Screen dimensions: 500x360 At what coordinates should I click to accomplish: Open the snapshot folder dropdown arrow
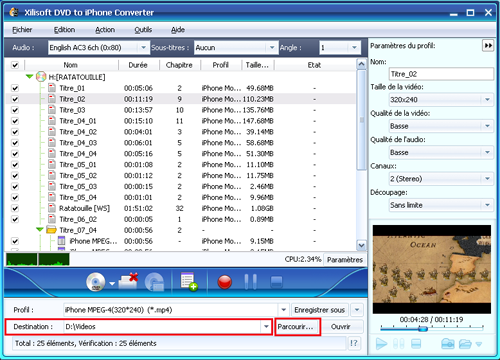click(x=479, y=344)
